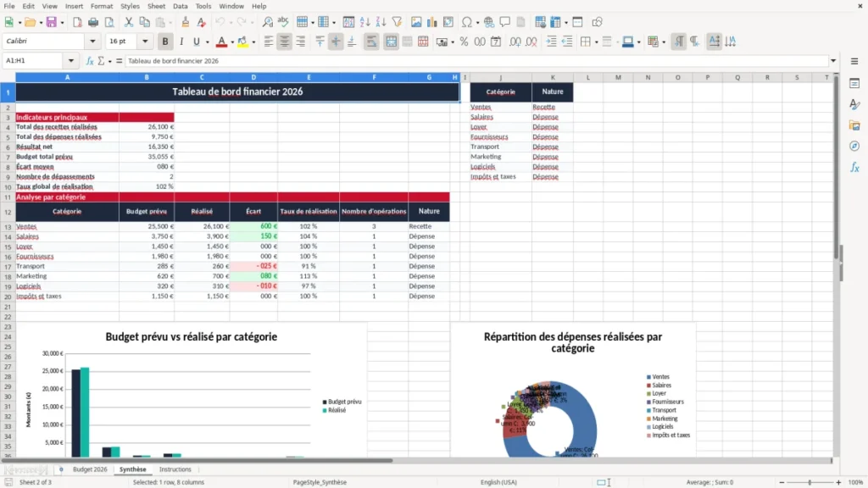Image resolution: width=868 pixels, height=488 pixels.
Task: Open the Sheet menu
Action: coord(156,6)
